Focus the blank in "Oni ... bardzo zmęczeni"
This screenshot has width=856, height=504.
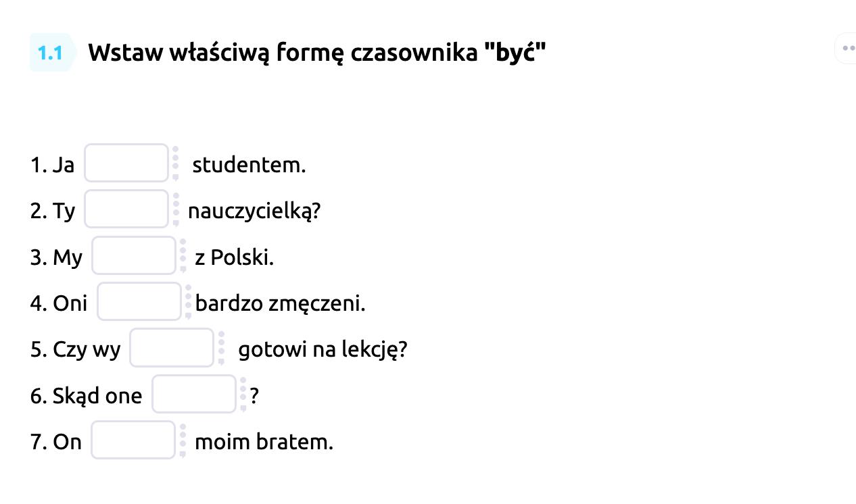point(139,301)
